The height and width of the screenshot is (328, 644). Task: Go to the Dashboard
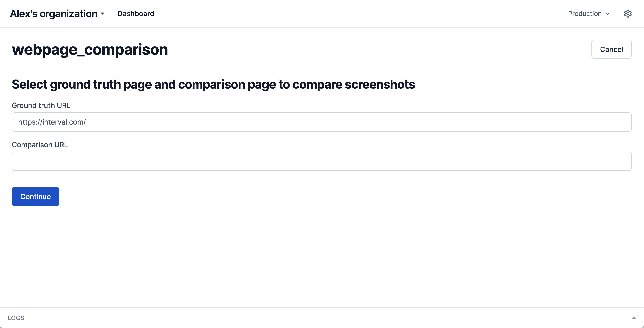[136, 14]
